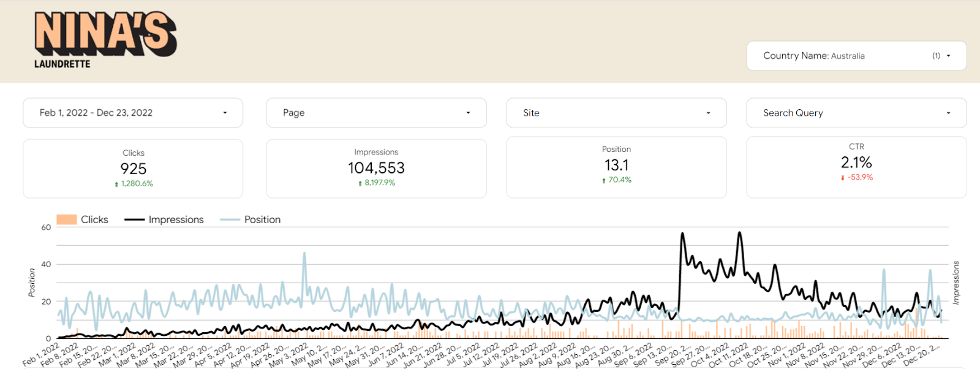Click the orange Clicks legend swatch
Image resolution: width=980 pixels, height=369 pixels.
coord(66,219)
